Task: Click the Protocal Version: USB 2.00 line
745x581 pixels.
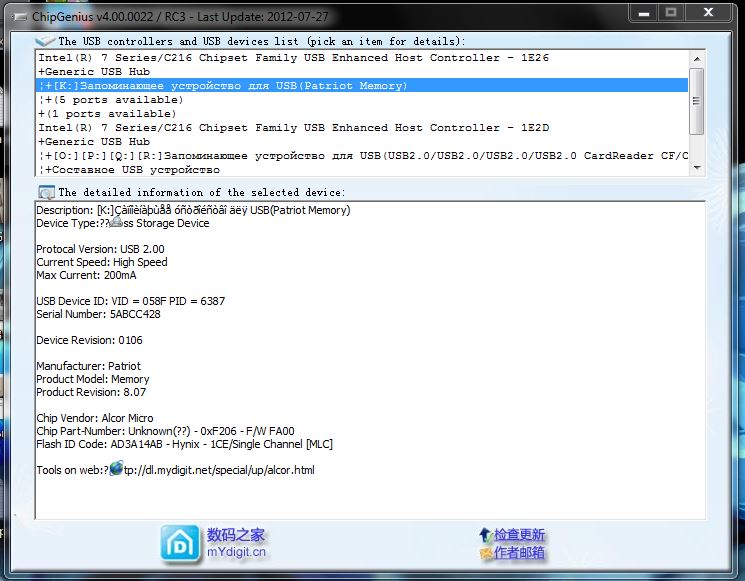Action: [x=100, y=249]
